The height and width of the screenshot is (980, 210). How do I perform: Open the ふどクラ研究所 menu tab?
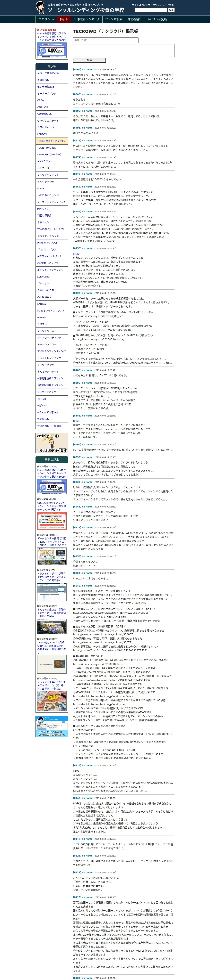coord(157,19)
